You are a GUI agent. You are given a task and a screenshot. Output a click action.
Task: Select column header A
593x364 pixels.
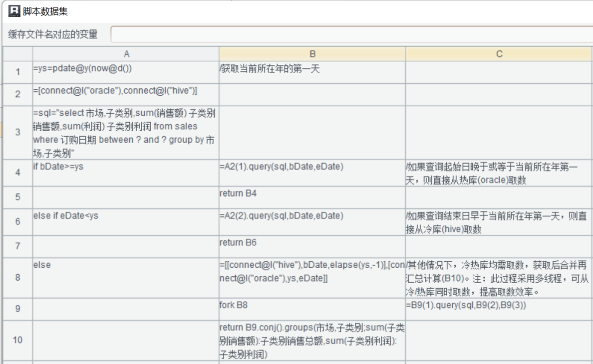click(x=126, y=54)
